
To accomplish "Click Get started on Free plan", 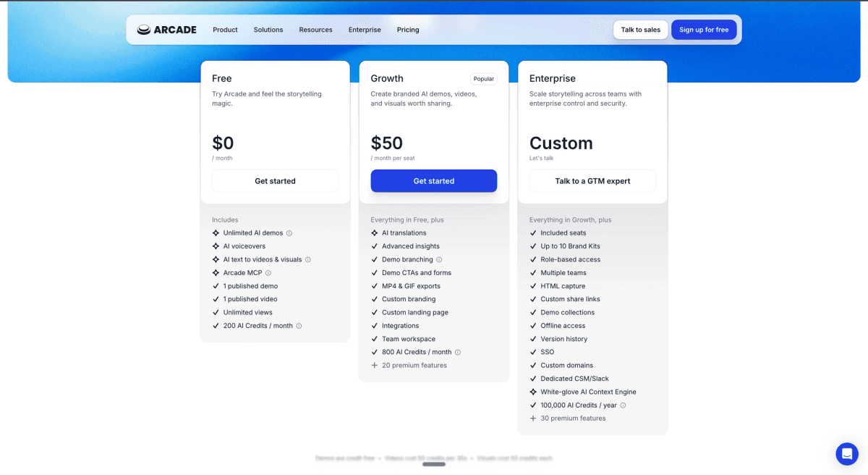I will 275,181.
